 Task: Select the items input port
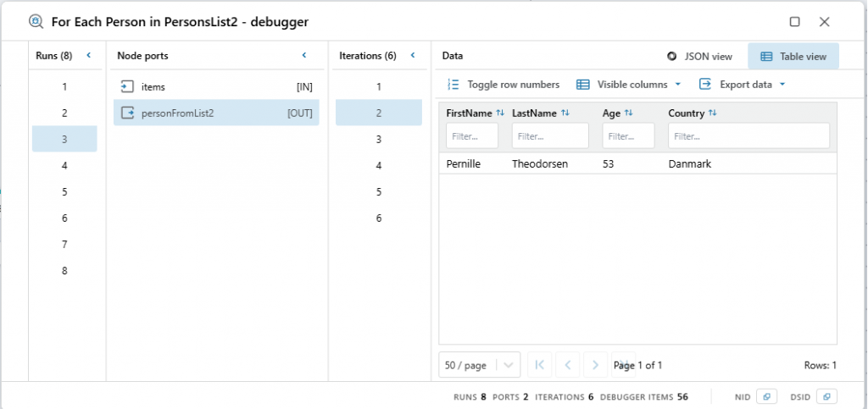point(216,86)
